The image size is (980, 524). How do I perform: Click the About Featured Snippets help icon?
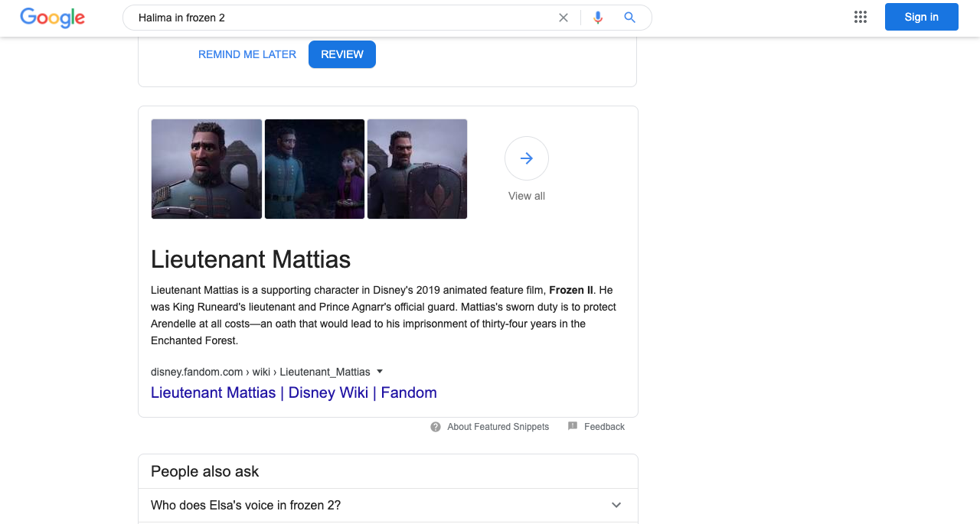tap(436, 427)
